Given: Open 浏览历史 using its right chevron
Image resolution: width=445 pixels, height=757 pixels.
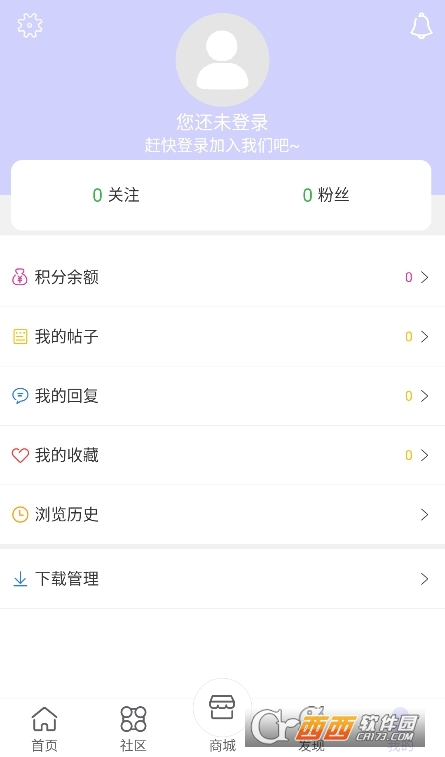Looking at the screenshot, I should tap(424, 515).
